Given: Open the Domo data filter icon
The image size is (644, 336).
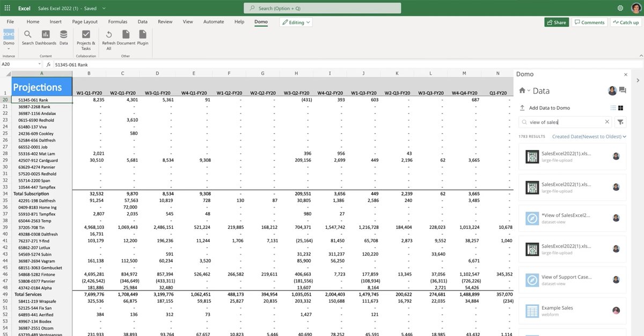Looking at the screenshot, I should click(x=620, y=122).
